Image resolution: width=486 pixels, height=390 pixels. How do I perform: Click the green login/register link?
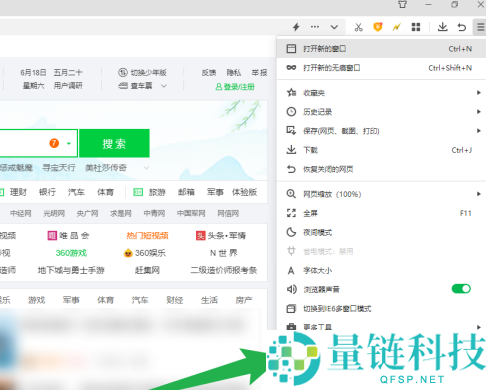coord(235,87)
